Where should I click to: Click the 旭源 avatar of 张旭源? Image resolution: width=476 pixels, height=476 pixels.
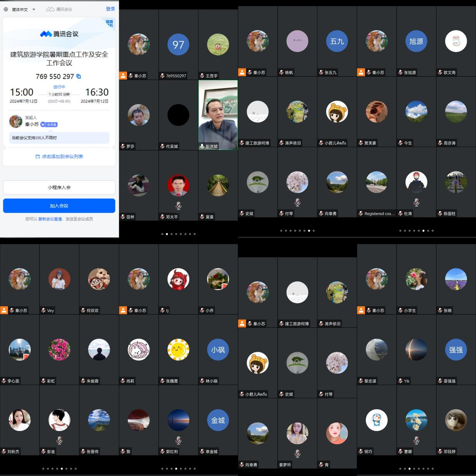[x=416, y=41]
